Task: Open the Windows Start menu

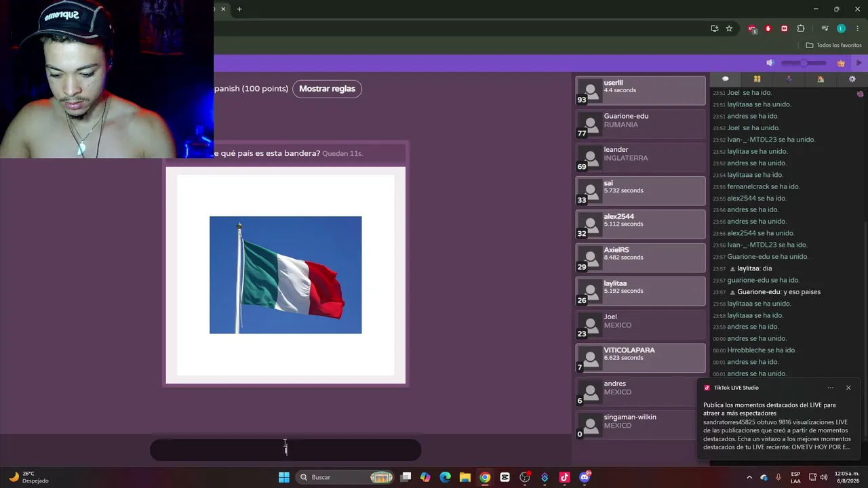Action: pyautogui.click(x=284, y=477)
